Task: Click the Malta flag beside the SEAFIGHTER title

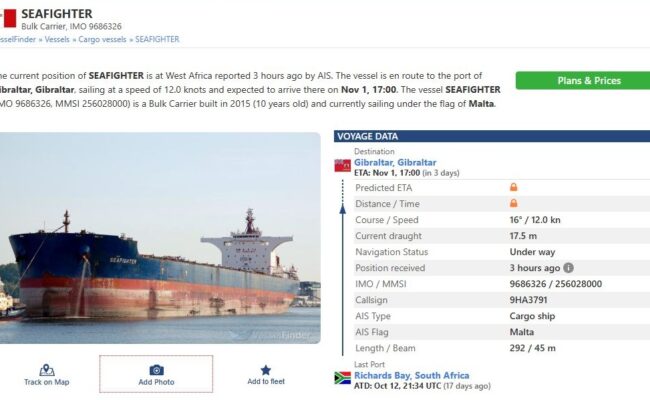Action: pyautogui.click(x=7, y=17)
